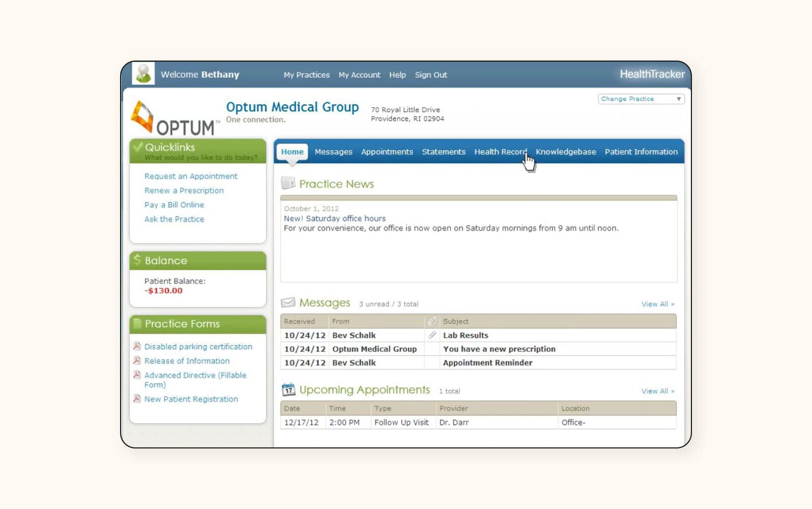Viewport: 812px width, 509px height.
Task: Click PDF icon next to Disabled parking certification
Action: (x=137, y=346)
